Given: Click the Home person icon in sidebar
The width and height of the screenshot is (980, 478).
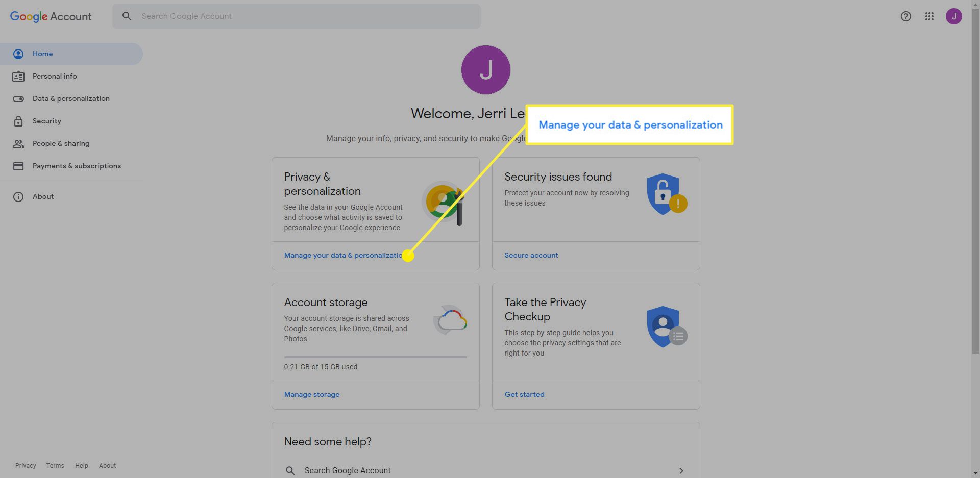Looking at the screenshot, I should [18, 54].
